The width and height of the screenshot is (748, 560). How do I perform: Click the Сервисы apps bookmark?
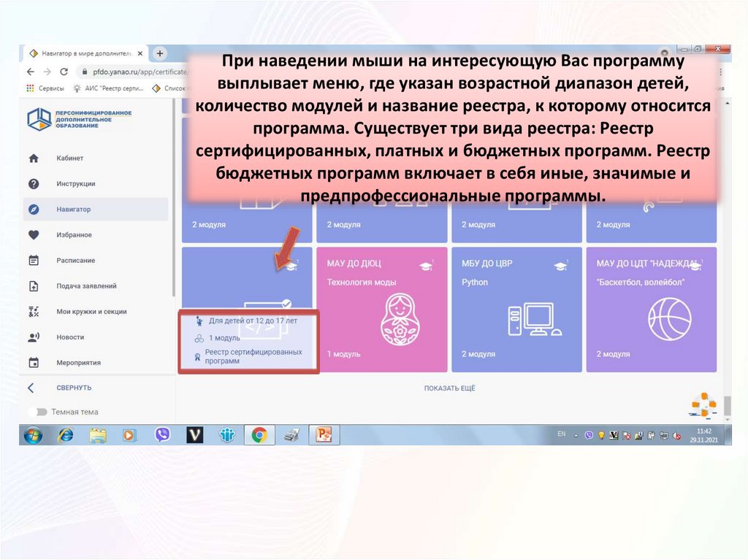pos(45,88)
